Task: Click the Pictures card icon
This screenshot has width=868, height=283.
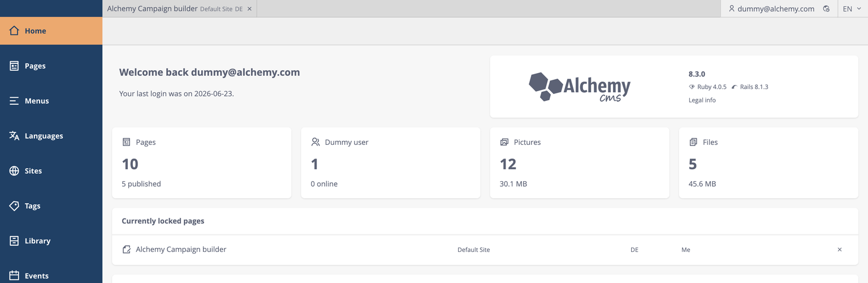Action: [x=504, y=142]
